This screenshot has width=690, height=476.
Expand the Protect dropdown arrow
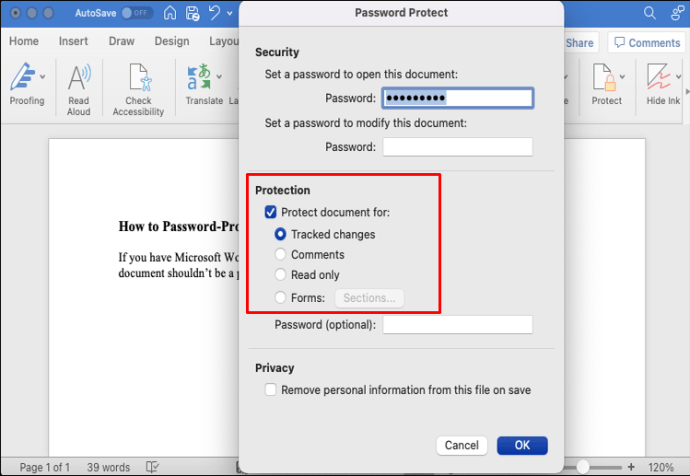[x=624, y=76]
